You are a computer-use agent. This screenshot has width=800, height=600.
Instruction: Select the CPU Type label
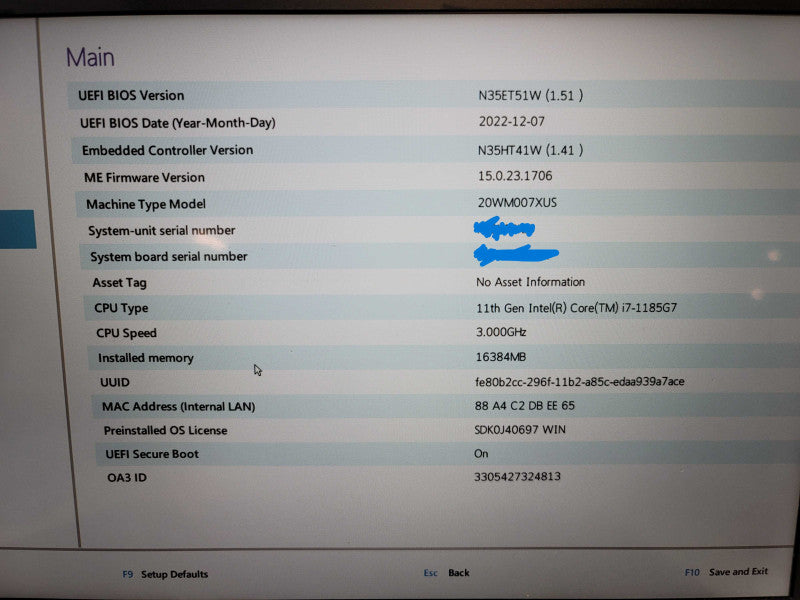tap(121, 308)
